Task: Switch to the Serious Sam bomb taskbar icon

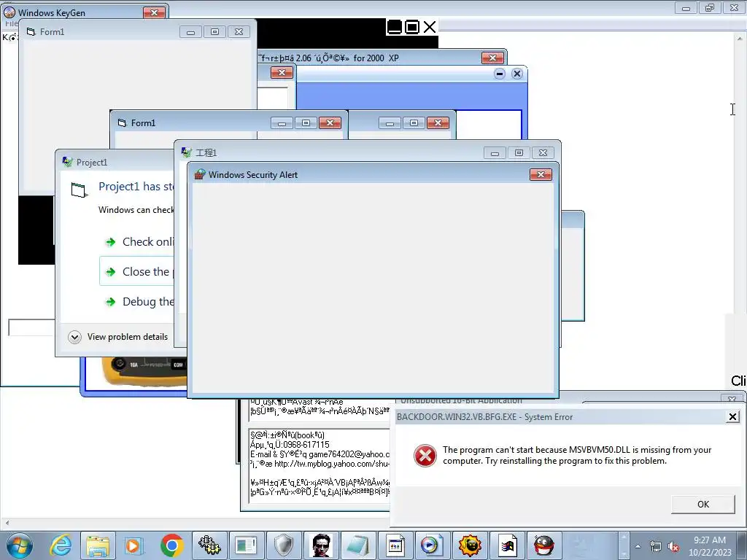Action: pyautogui.click(x=470, y=545)
